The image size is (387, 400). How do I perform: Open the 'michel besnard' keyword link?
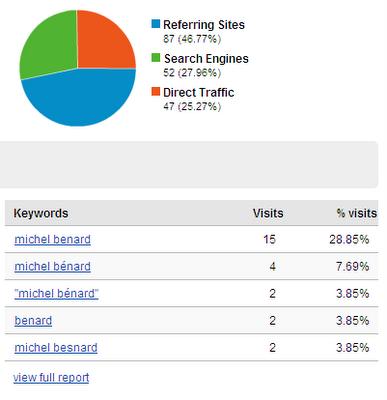pyautogui.click(x=56, y=348)
